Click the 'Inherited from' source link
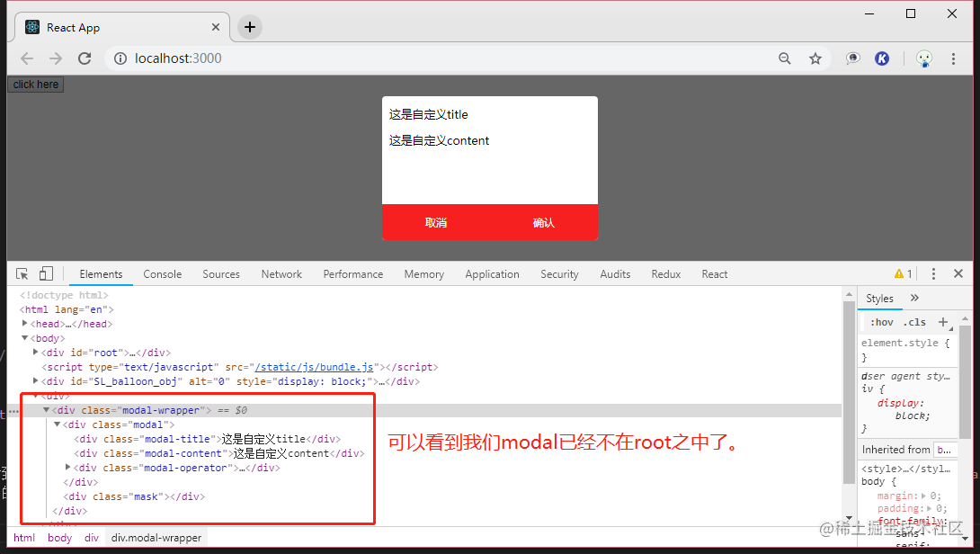 pos(943,450)
